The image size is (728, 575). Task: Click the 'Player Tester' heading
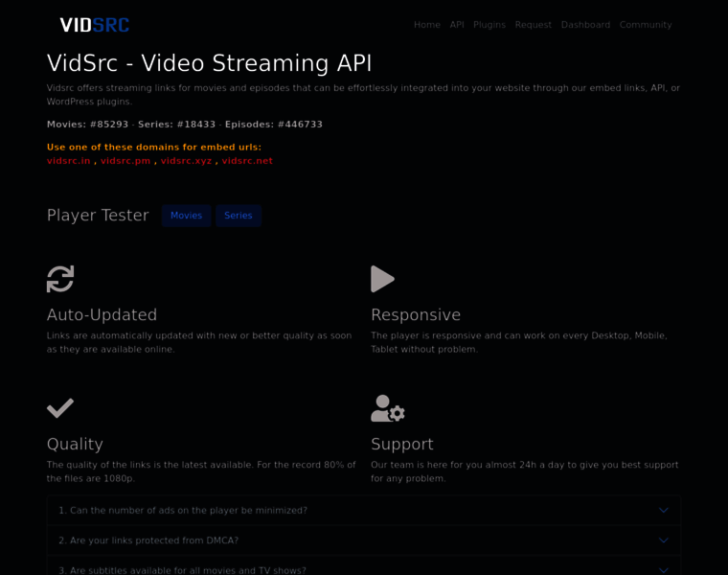(x=98, y=216)
